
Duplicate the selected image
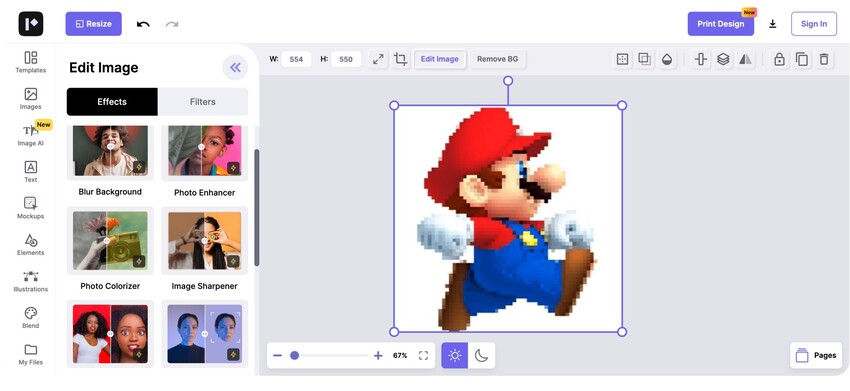tap(802, 59)
